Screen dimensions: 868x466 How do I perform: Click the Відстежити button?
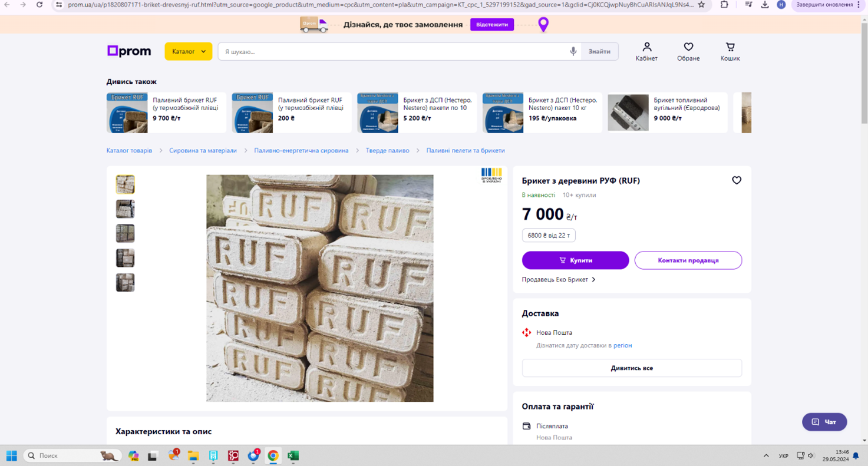tap(492, 24)
